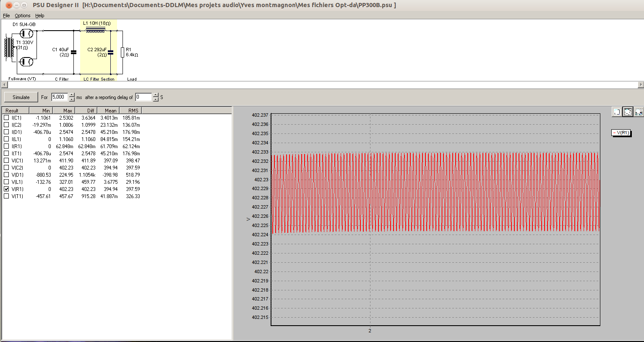This screenshot has height=342, width=644.
Task: Enable the I(C1) trace checkbox
Action: [6, 117]
